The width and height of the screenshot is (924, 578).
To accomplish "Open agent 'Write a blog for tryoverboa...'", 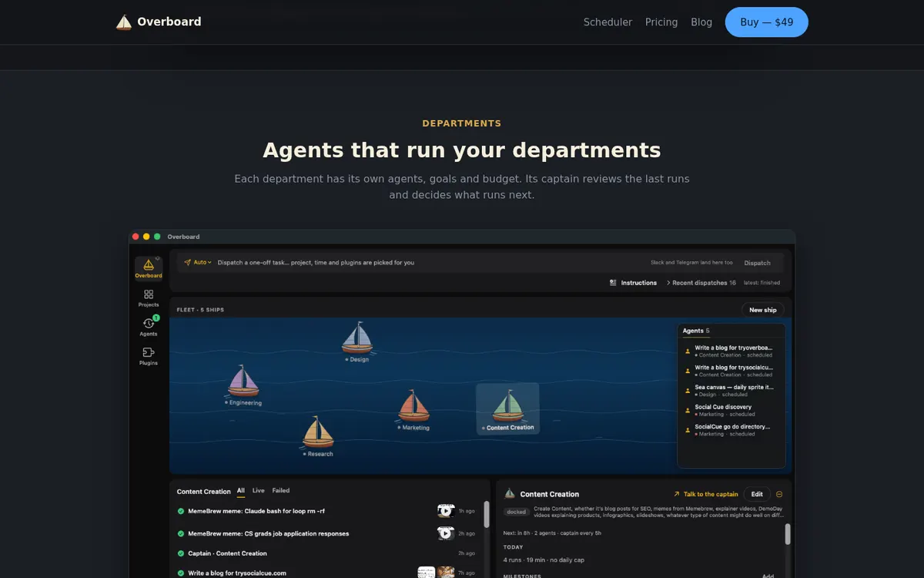I will pyautogui.click(x=730, y=351).
